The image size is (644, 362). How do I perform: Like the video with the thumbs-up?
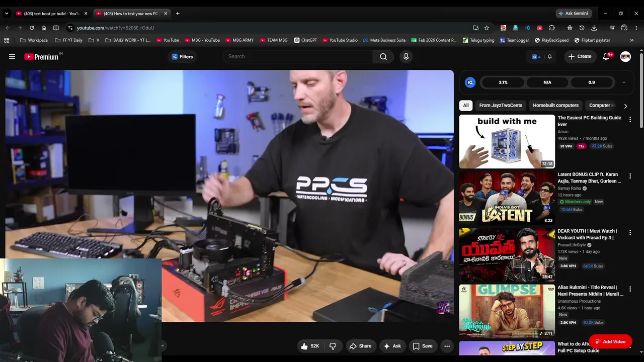click(x=310, y=346)
